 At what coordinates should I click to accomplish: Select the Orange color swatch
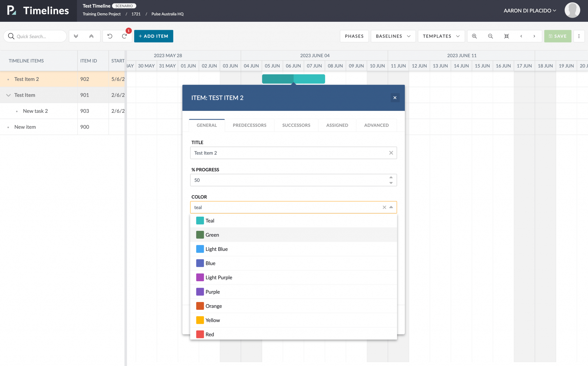(x=200, y=306)
